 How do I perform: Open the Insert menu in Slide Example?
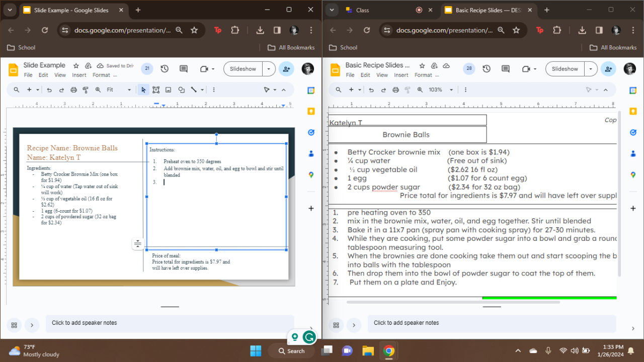point(79,75)
